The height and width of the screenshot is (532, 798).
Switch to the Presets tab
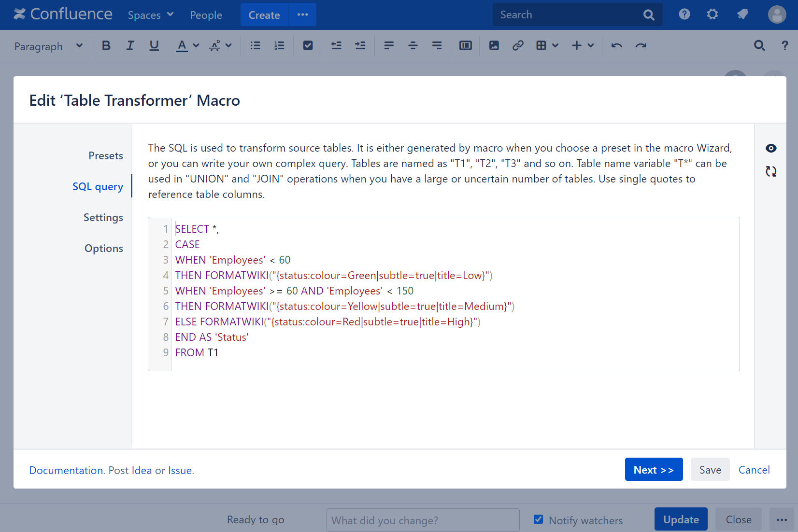(105, 156)
